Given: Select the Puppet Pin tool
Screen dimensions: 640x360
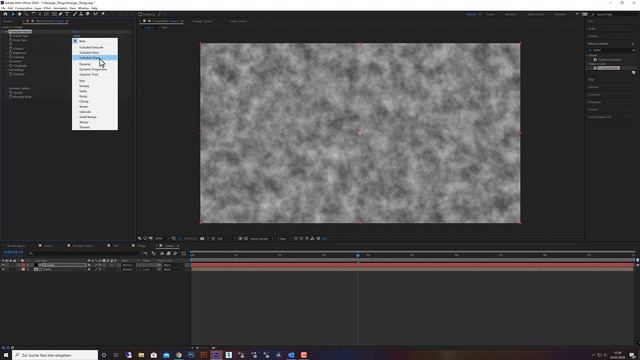Looking at the screenshot, I should [x=103, y=14].
